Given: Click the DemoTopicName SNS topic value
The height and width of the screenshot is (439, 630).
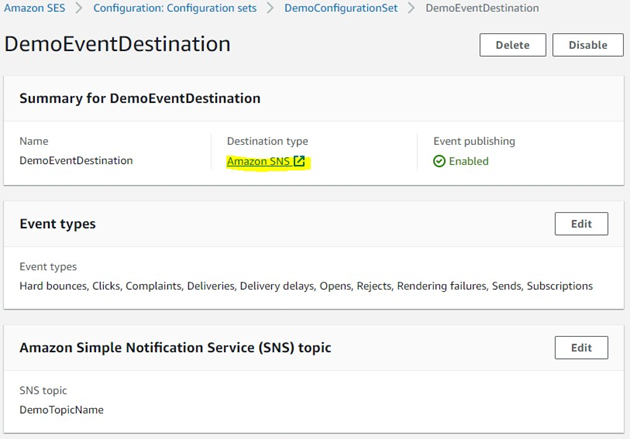Looking at the screenshot, I should 61,410.
